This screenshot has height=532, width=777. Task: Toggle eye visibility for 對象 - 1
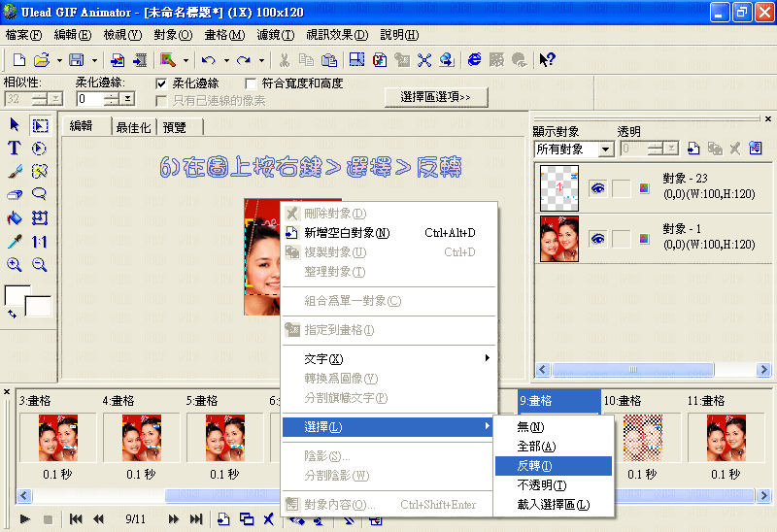(598, 239)
